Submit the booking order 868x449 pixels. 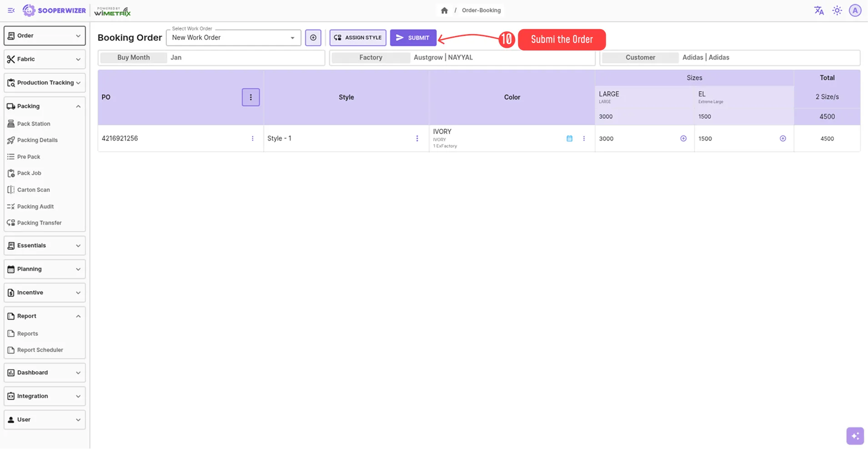point(413,37)
